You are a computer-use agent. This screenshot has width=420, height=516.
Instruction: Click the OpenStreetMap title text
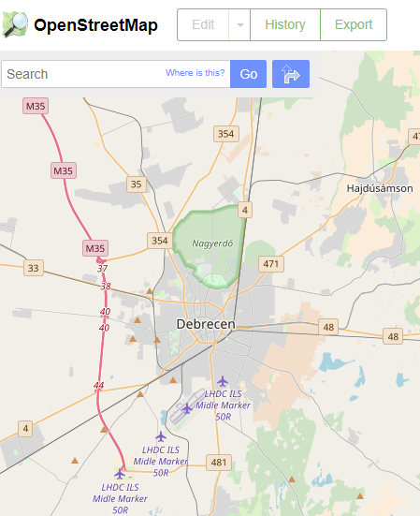pyautogui.click(x=95, y=25)
